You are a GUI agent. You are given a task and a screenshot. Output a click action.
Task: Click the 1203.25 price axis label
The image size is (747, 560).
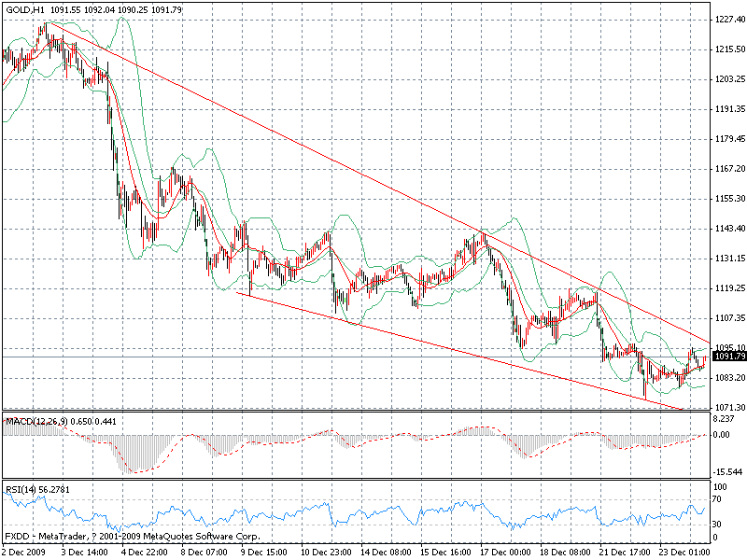point(730,79)
